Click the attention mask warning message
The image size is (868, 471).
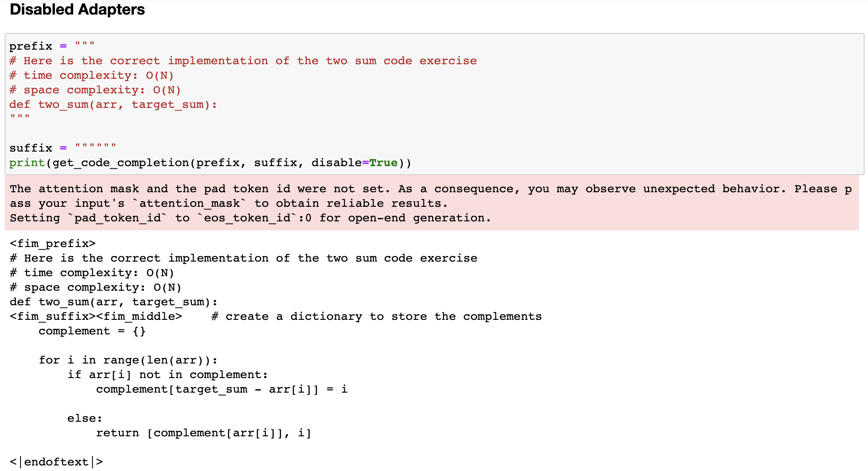click(x=431, y=196)
